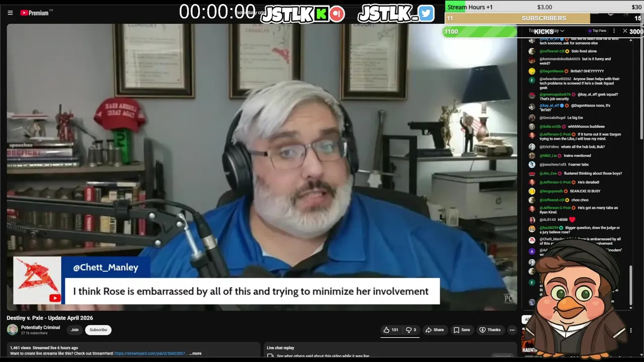The image size is (644, 362).
Task: Click the red record circle icon
Action: tap(338, 14)
